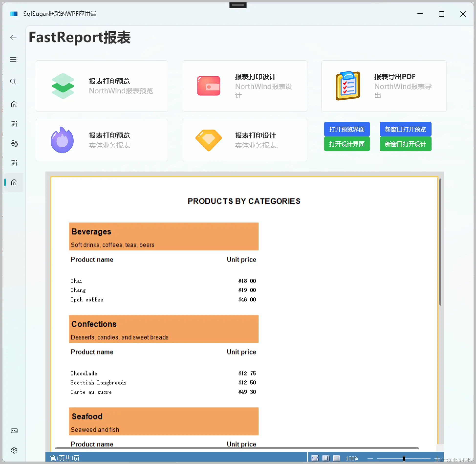Open the search icon in the sidebar
This screenshot has height=464, width=476.
point(13,82)
